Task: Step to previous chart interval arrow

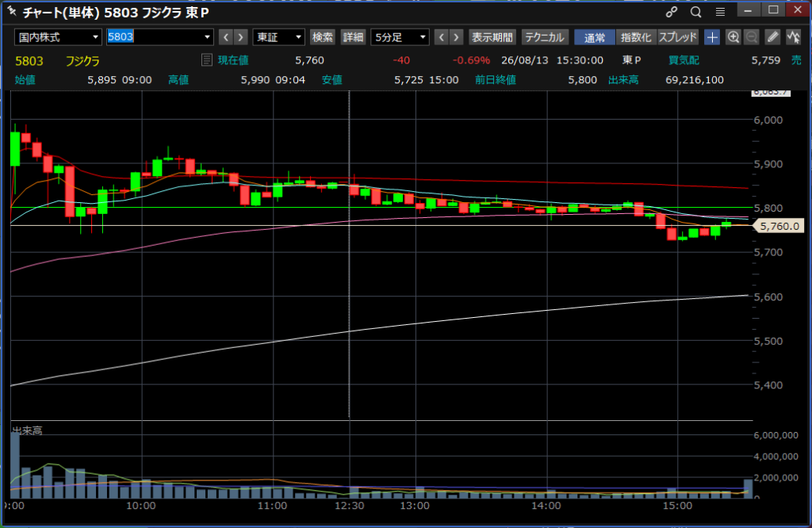Action: click(x=441, y=37)
